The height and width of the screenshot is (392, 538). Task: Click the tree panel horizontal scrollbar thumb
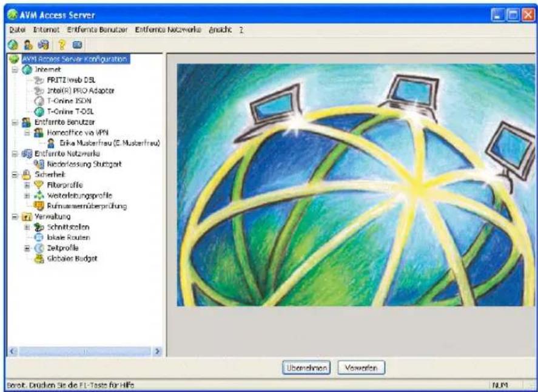point(85,351)
